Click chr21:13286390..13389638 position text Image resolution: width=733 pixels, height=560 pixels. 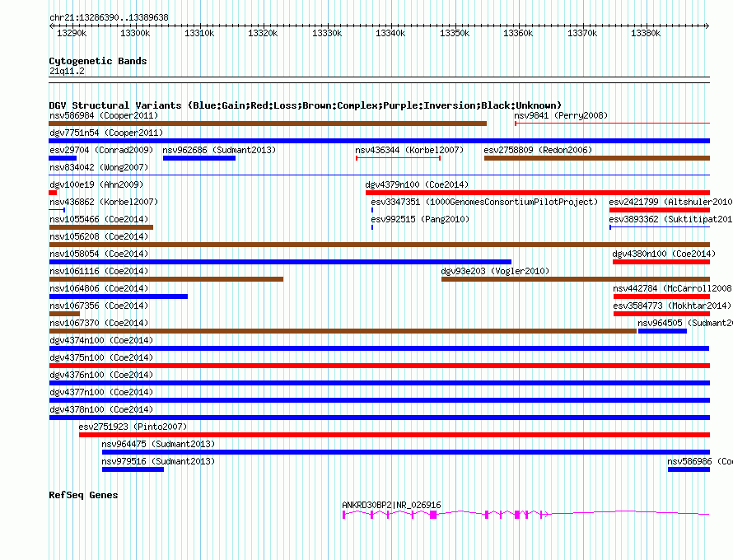[x=109, y=17]
